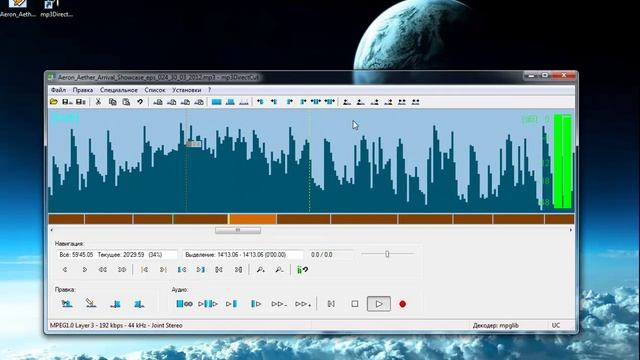Fast forward with the double right arrows
The width and height of the screenshot is (640, 360).
click(122, 270)
